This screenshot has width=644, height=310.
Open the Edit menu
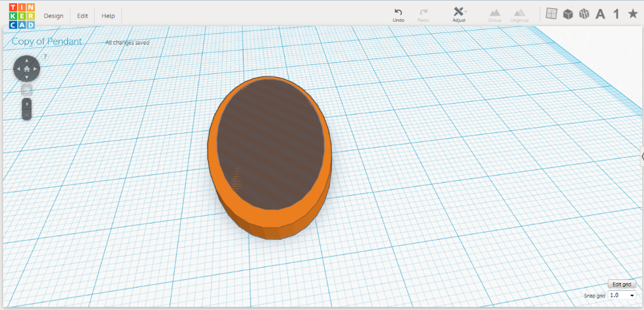[x=83, y=16]
